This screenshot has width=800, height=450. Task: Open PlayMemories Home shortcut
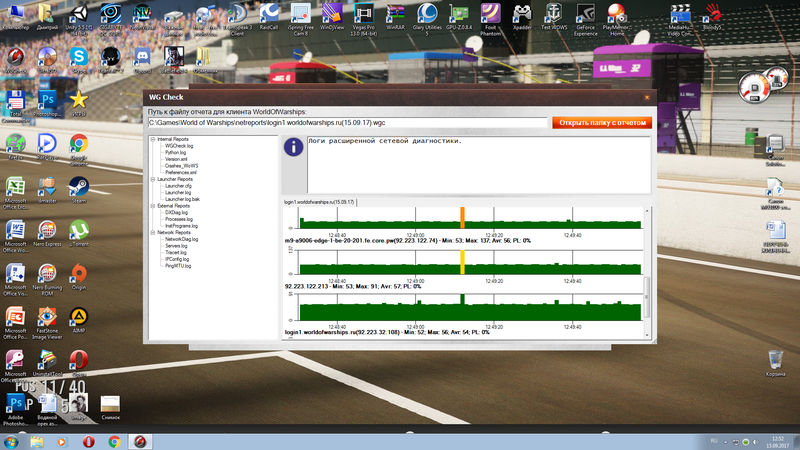pyautogui.click(x=617, y=19)
